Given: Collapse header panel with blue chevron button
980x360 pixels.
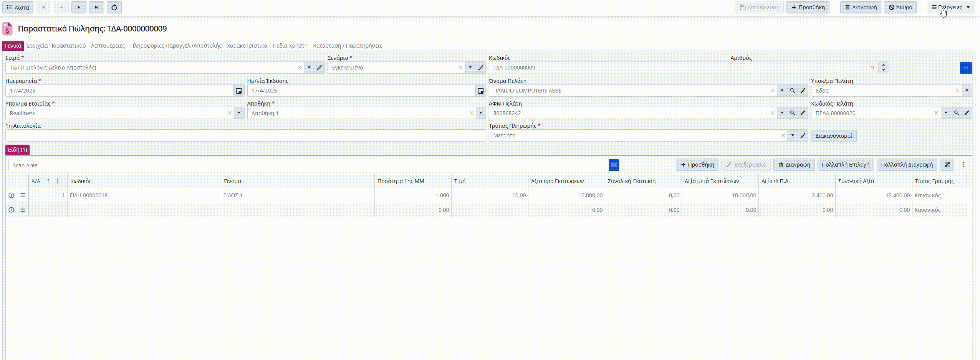Looking at the screenshot, I should click(x=966, y=68).
